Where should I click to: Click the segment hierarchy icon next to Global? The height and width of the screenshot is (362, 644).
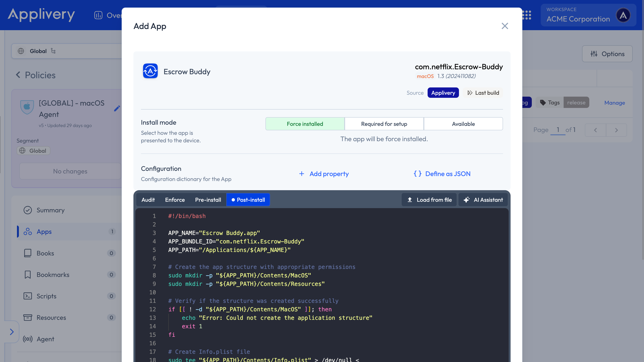coord(53,51)
